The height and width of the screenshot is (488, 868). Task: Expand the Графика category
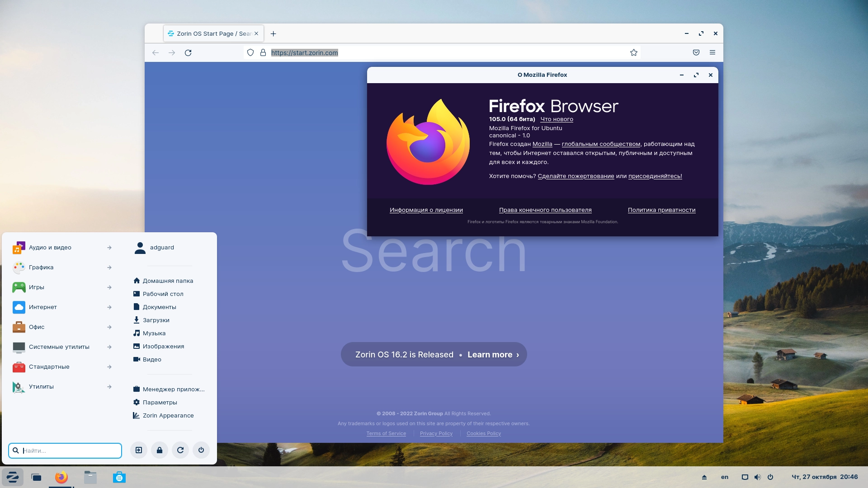(62, 267)
